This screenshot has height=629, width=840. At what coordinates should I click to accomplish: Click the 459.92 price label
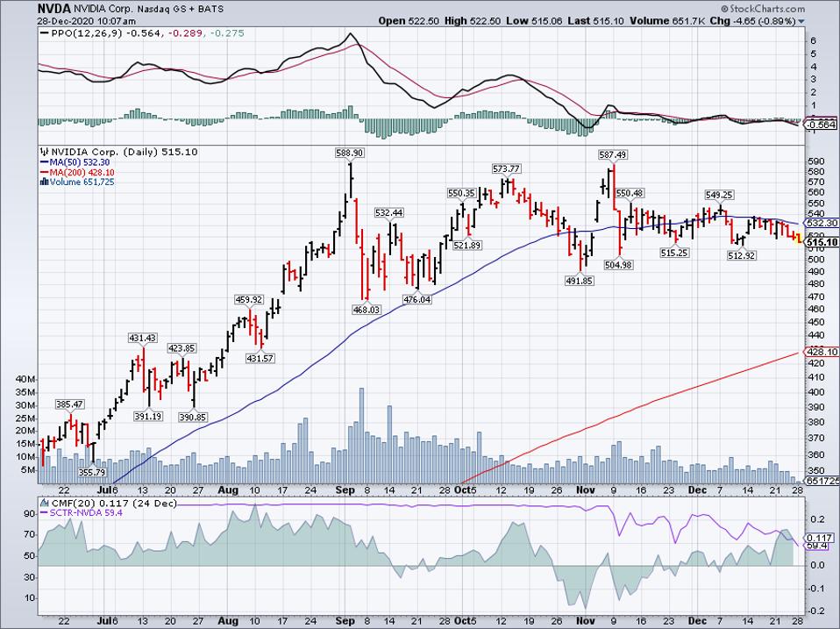(x=249, y=299)
